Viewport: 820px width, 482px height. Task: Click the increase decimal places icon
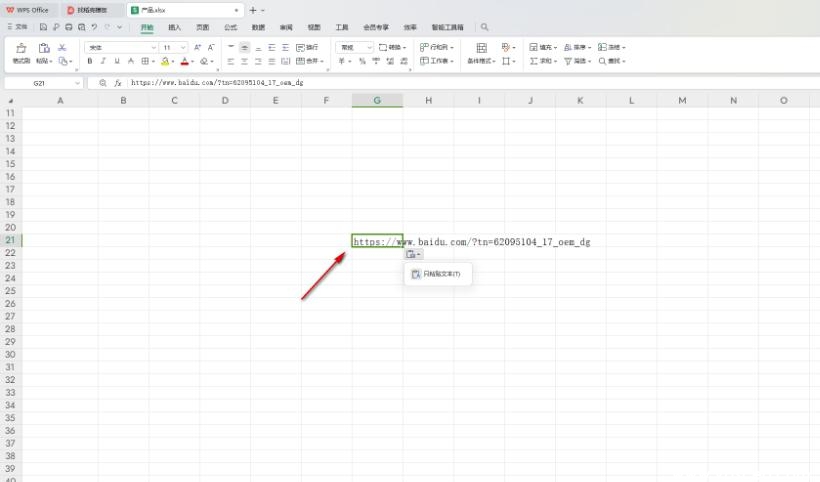390,61
